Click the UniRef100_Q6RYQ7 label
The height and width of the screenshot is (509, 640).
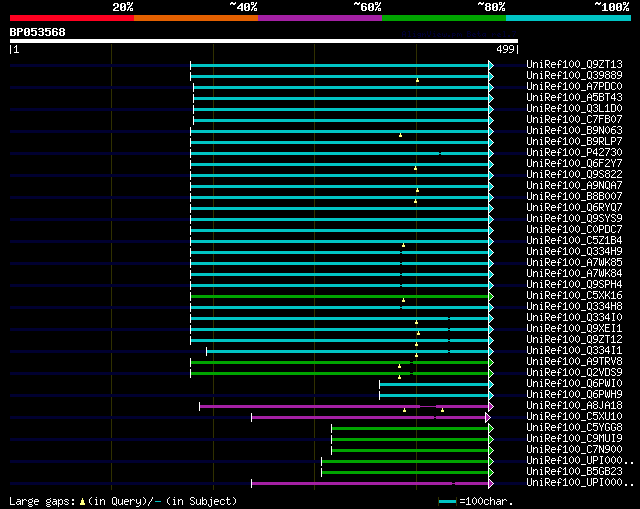(574, 208)
